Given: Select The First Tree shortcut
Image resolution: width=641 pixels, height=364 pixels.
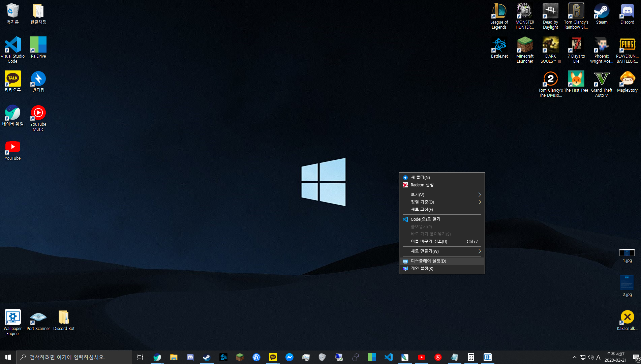Looking at the screenshot, I should tap(576, 82).
